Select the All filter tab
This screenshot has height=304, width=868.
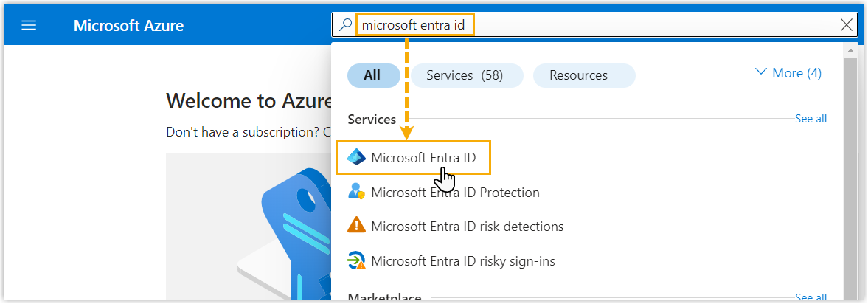[372, 75]
